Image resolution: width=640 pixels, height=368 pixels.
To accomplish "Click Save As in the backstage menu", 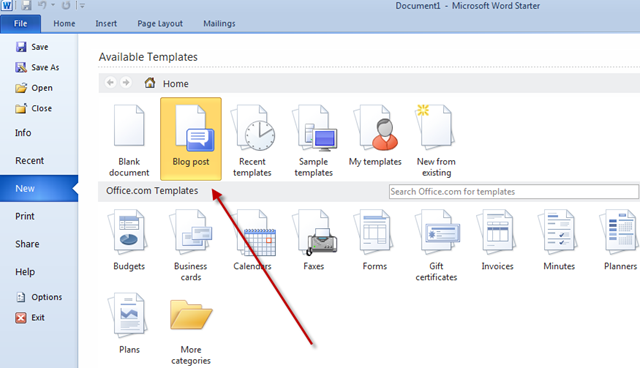I will coord(37,67).
